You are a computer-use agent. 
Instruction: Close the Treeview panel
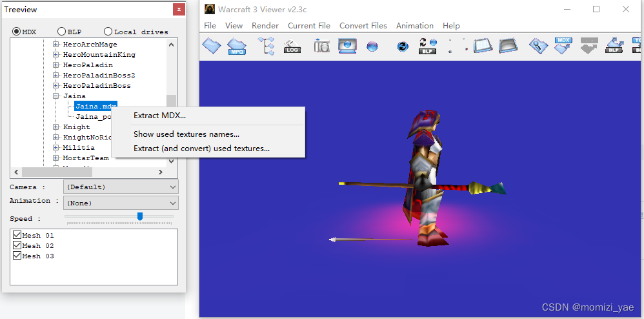click(179, 9)
